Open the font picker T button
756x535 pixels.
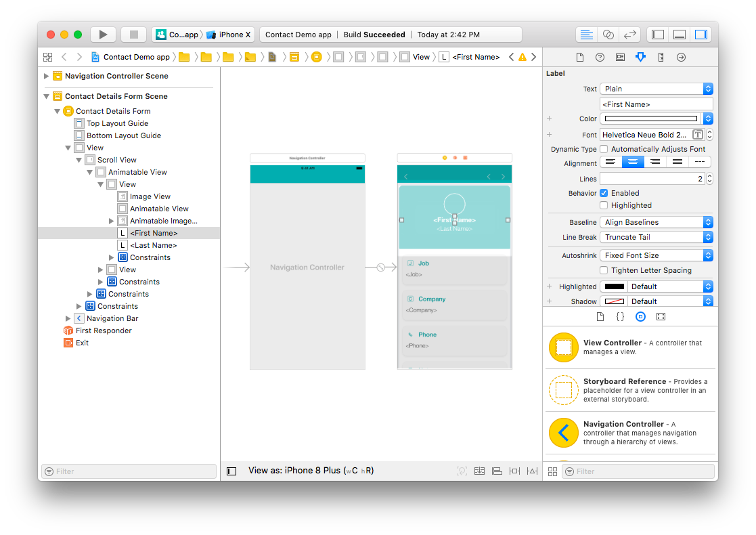click(x=697, y=135)
